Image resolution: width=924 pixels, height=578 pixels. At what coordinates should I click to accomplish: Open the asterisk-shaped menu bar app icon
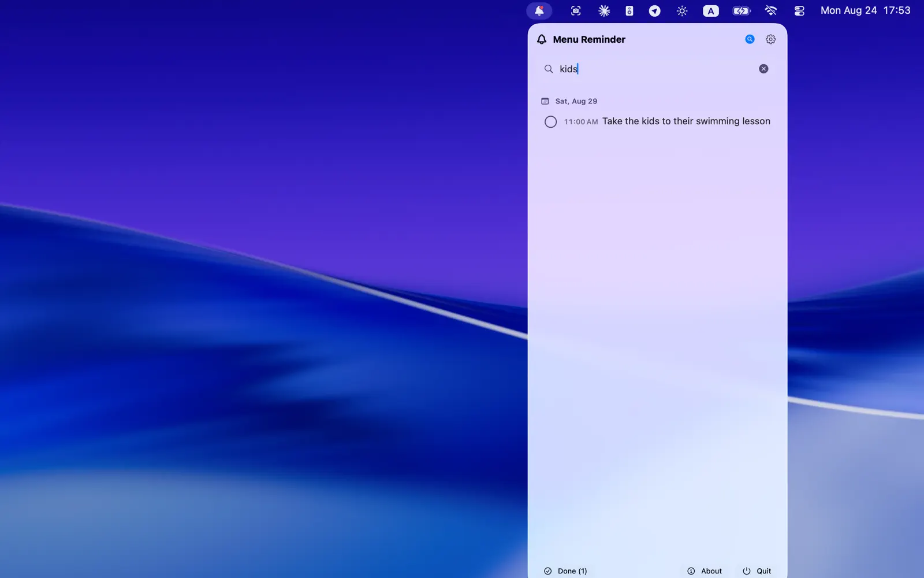pos(604,10)
